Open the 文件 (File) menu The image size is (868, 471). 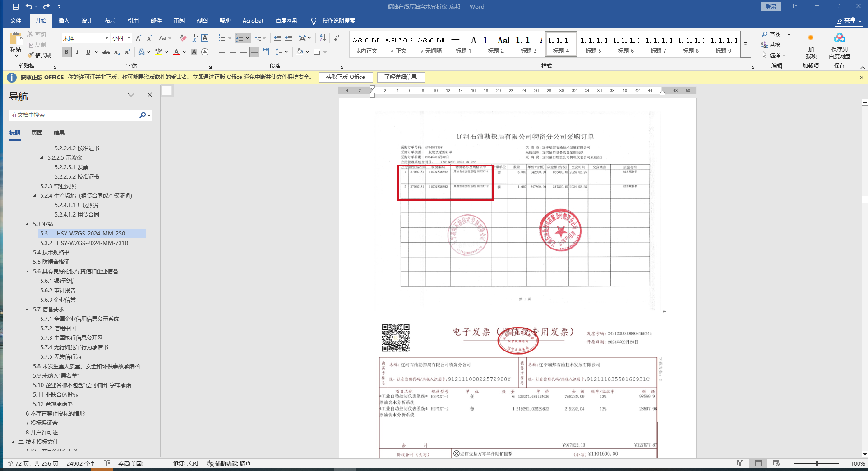(x=16, y=21)
